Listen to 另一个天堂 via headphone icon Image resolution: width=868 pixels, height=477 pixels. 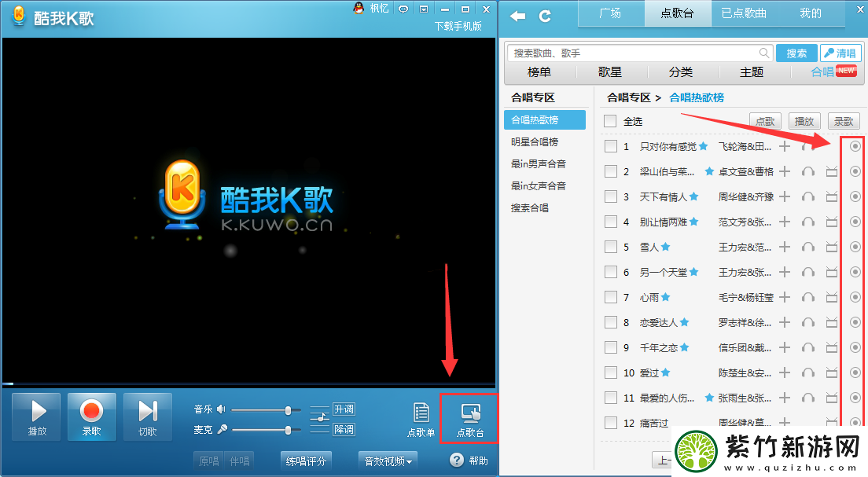coord(808,272)
